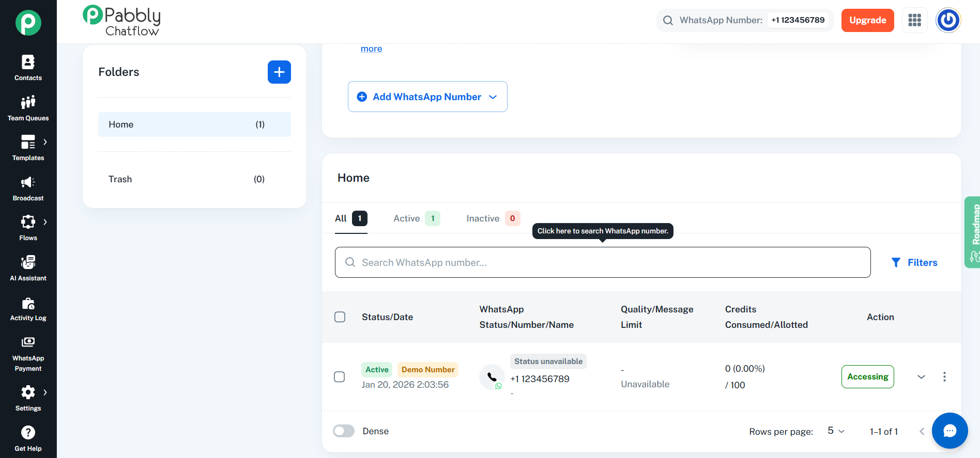Click the plus icon to add folder
This screenshot has width=980, height=458.
(279, 72)
